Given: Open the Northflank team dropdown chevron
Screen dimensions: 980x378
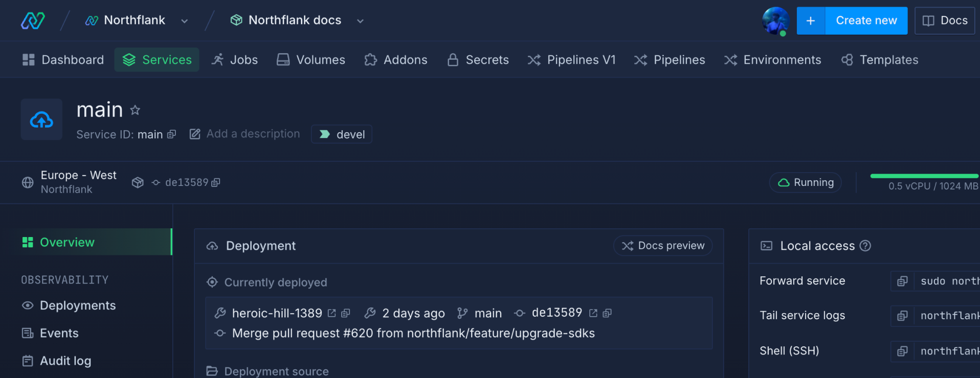Looking at the screenshot, I should [185, 21].
